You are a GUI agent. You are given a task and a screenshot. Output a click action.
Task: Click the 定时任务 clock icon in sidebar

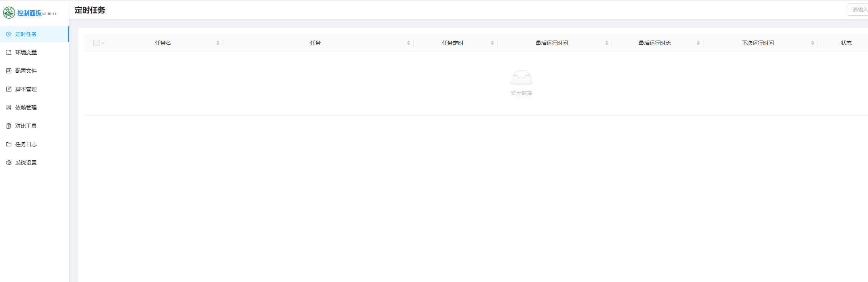tap(9, 34)
